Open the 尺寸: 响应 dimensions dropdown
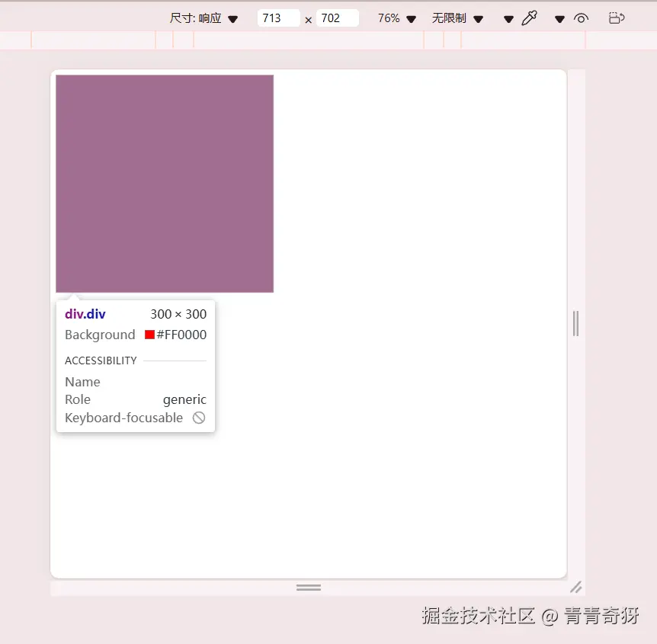Image resolution: width=657 pixels, height=644 pixels. tap(204, 18)
